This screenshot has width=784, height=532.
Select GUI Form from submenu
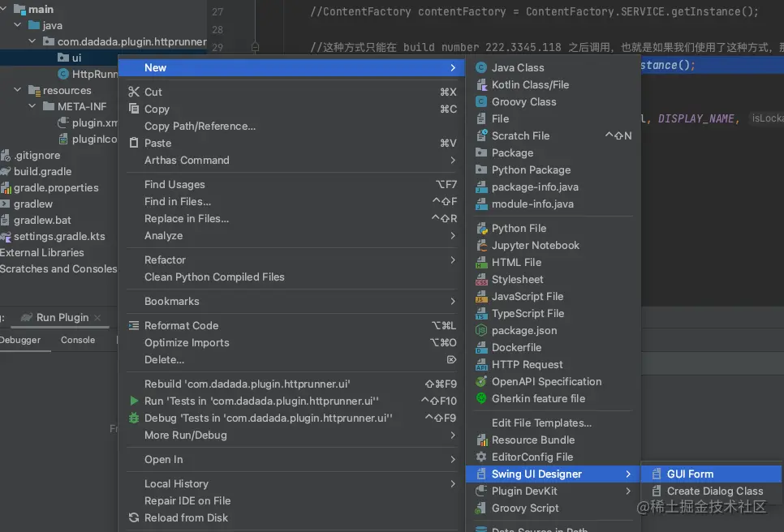[x=690, y=474]
